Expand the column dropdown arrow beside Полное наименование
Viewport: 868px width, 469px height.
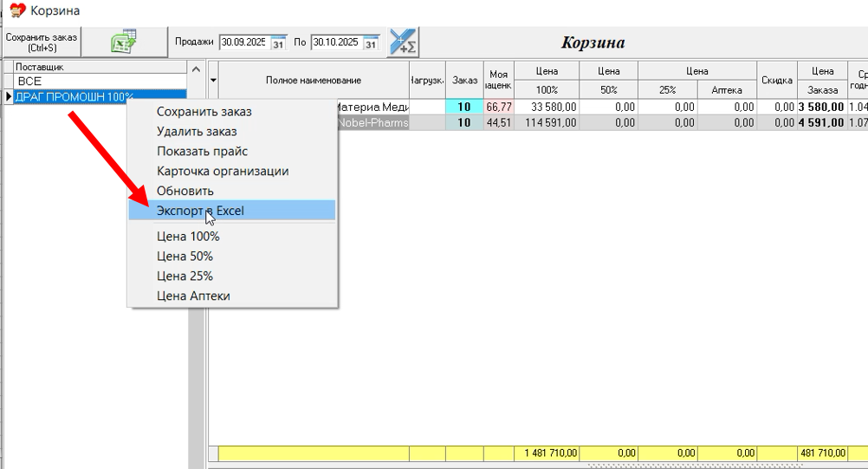[214, 80]
